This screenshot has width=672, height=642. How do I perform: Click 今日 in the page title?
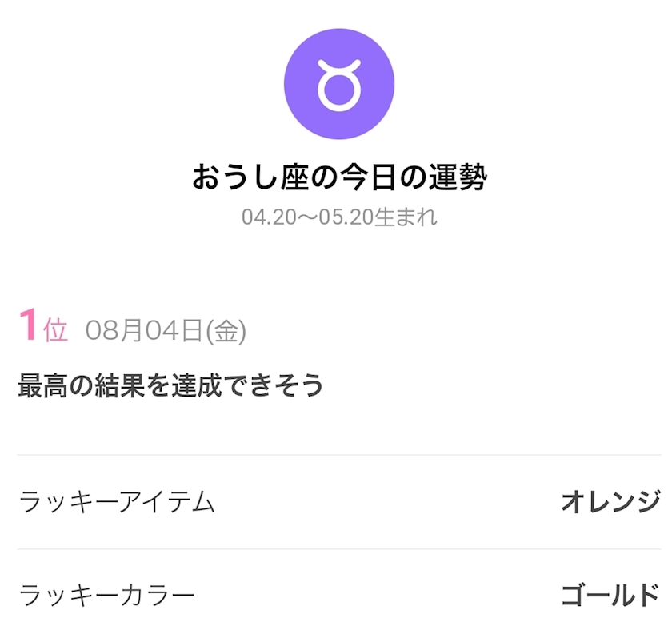click(368, 177)
